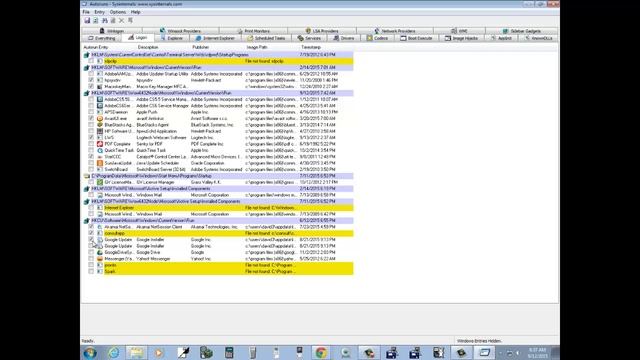Switch to the Everything tab
Image resolution: width=640 pixels, height=360 pixels.
102,38
